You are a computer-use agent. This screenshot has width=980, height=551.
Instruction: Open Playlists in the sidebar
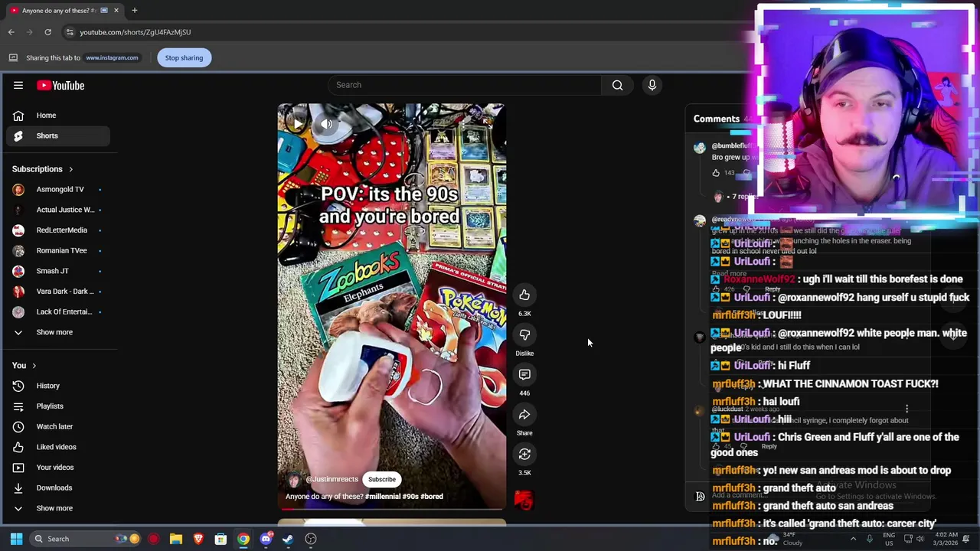pyautogui.click(x=58, y=406)
